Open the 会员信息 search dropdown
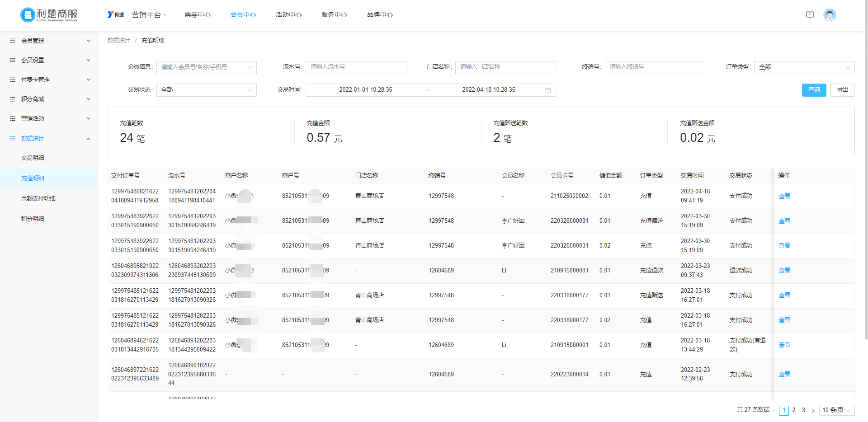This screenshot has height=422, width=868. click(x=207, y=67)
